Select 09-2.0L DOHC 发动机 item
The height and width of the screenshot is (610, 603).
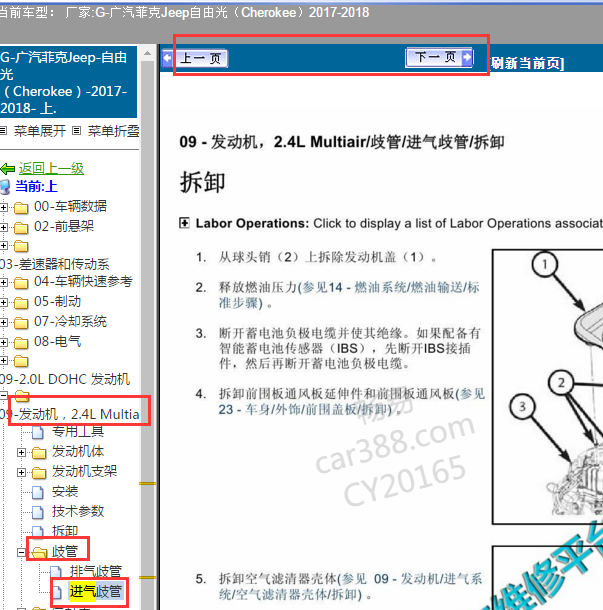pos(65,379)
